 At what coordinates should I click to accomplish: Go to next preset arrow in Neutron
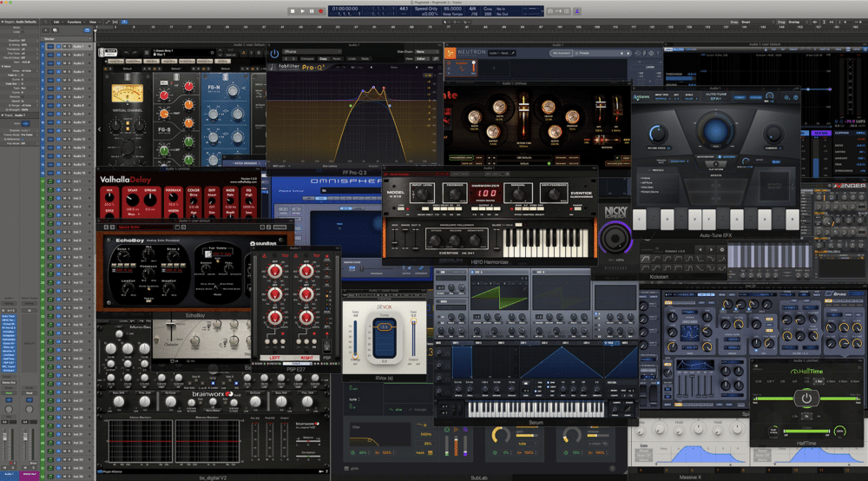click(x=628, y=53)
